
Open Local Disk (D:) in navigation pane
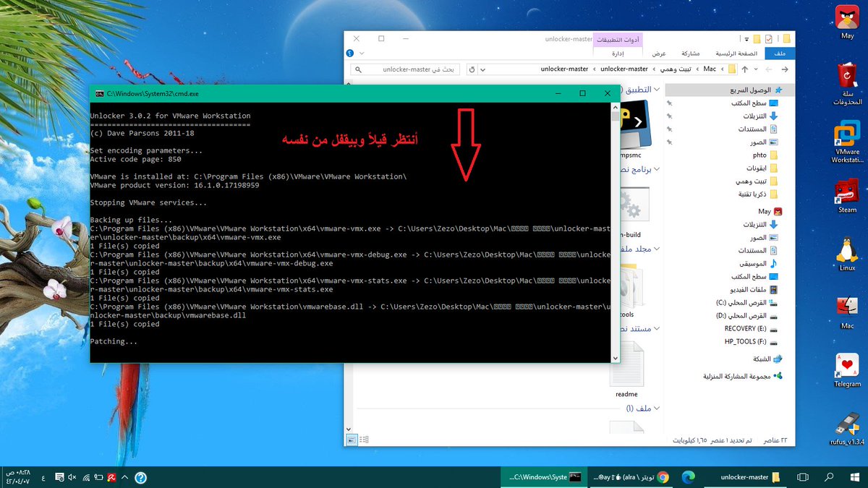(746, 316)
